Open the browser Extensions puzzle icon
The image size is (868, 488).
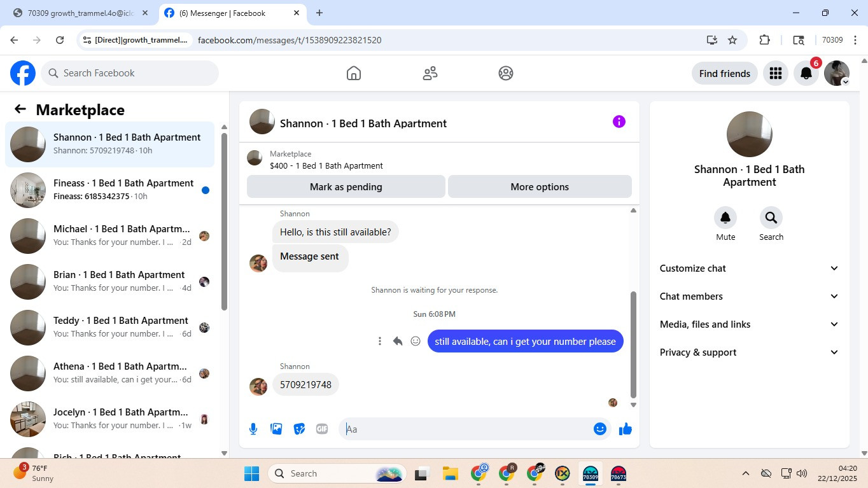pyautogui.click(x=765, y=40)
